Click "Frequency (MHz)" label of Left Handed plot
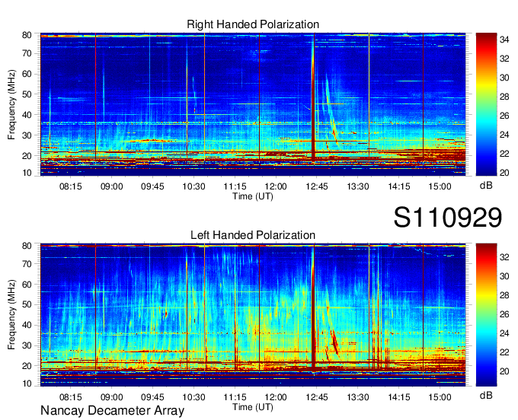The image size is (518, 420). pyautogui.click(x=11, y=315)
